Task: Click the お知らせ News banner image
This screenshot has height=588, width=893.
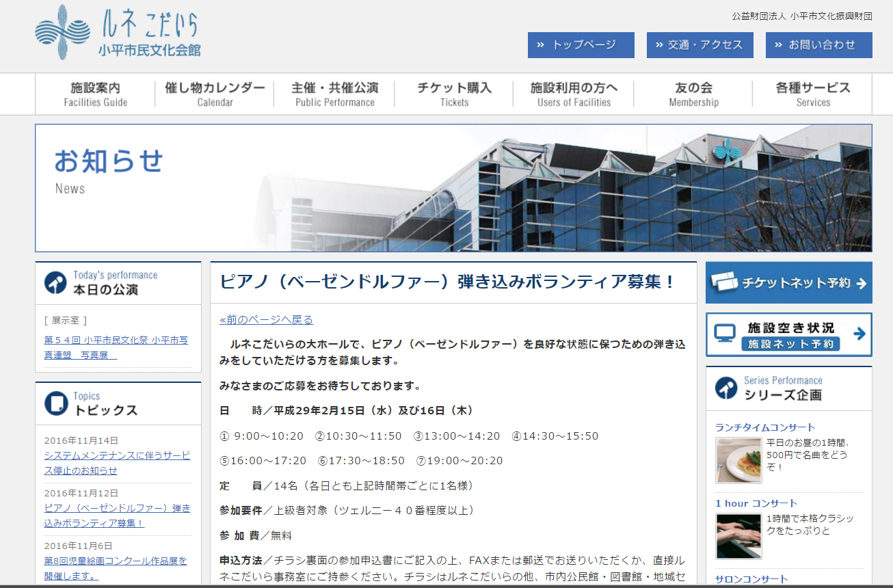Action: (x=453, y=188)
